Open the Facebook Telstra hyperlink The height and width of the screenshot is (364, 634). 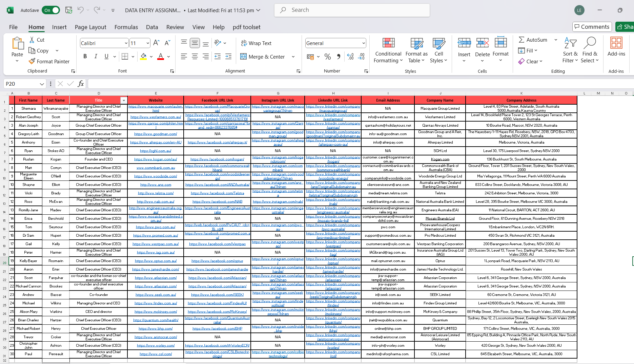(217, 193)
